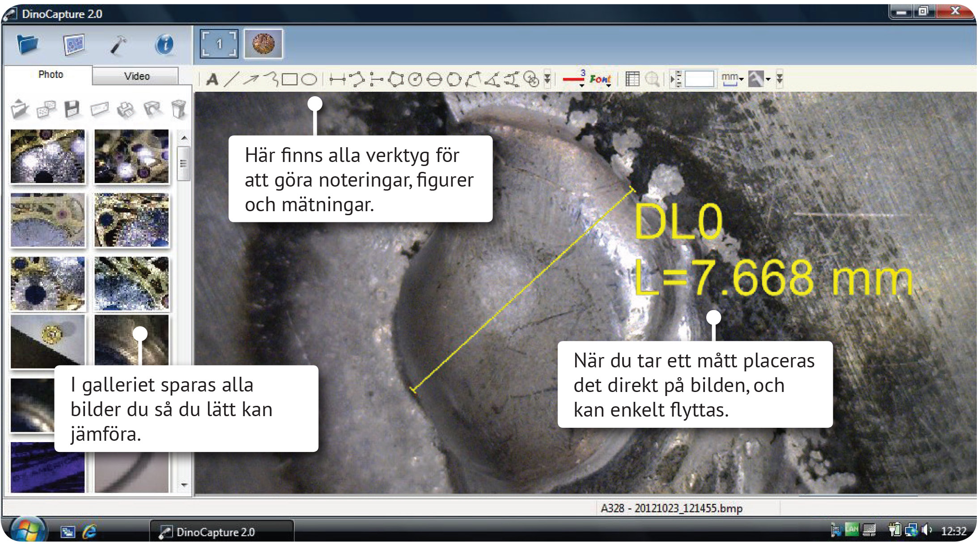This screenshot has height=545, width=980.
Task: Click the gallery scrollbar down arrow
Action: [184, 485]
